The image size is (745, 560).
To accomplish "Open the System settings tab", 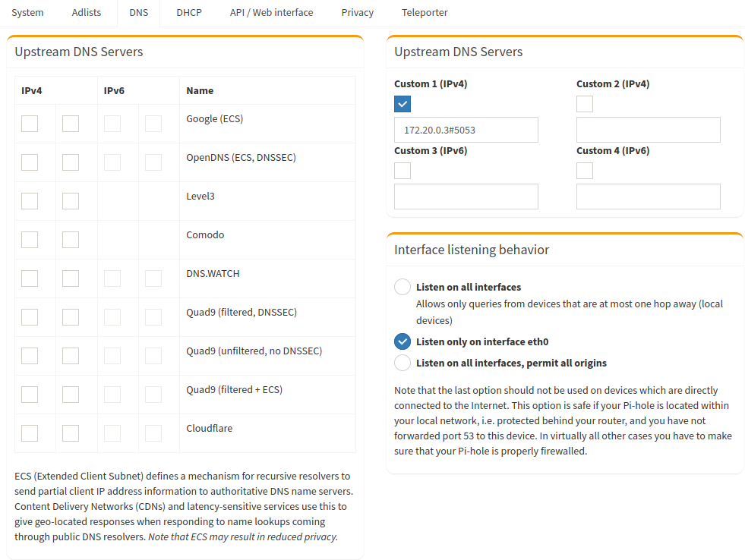I will tap(27, 13).
